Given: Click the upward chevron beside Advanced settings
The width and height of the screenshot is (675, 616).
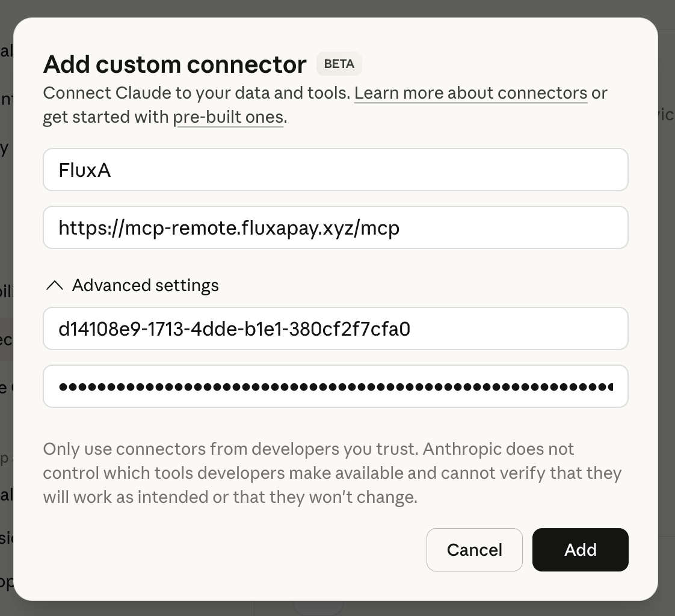Looking at the screenshot, I should tap(55, 285).
